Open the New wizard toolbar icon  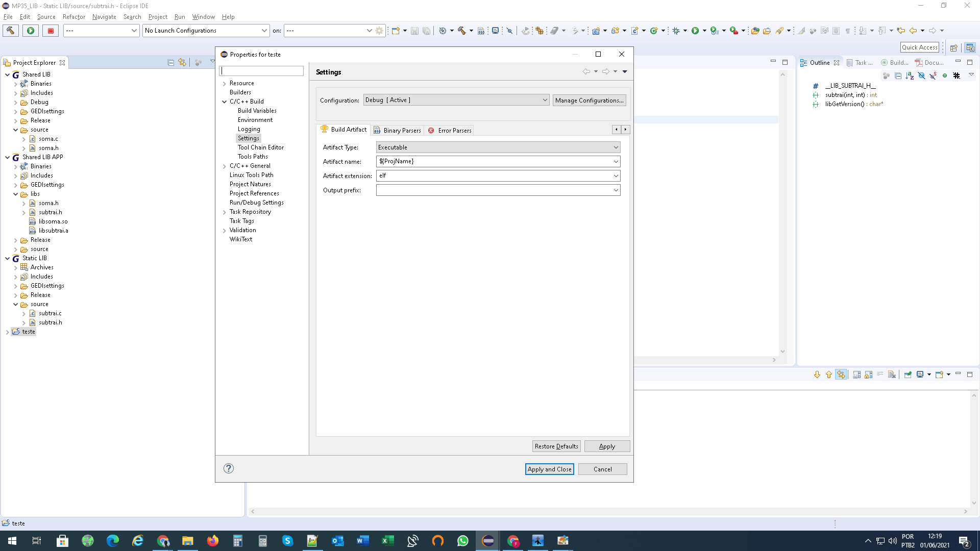click(x=395, y=31)
